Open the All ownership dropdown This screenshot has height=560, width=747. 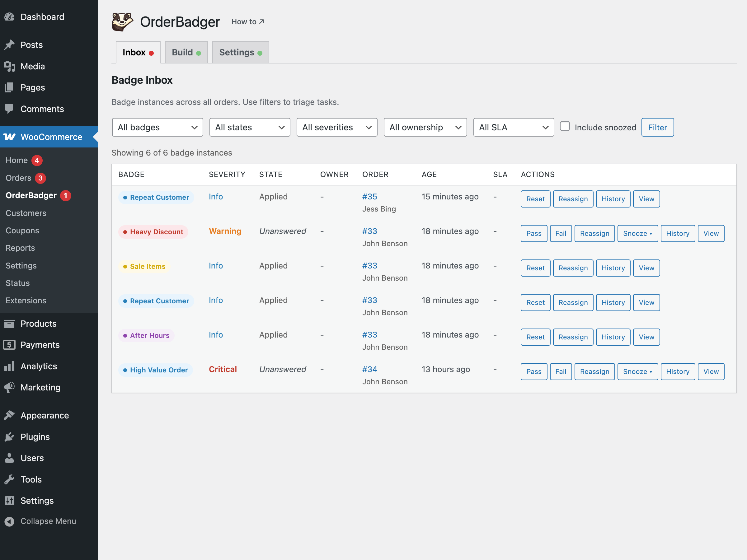click(x=425, y=127)
